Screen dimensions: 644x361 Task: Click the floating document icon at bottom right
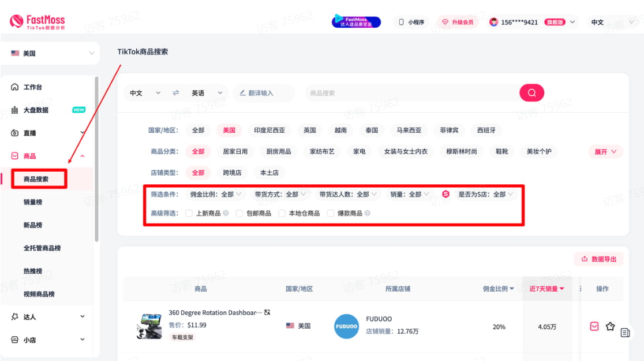pos(625,333)
